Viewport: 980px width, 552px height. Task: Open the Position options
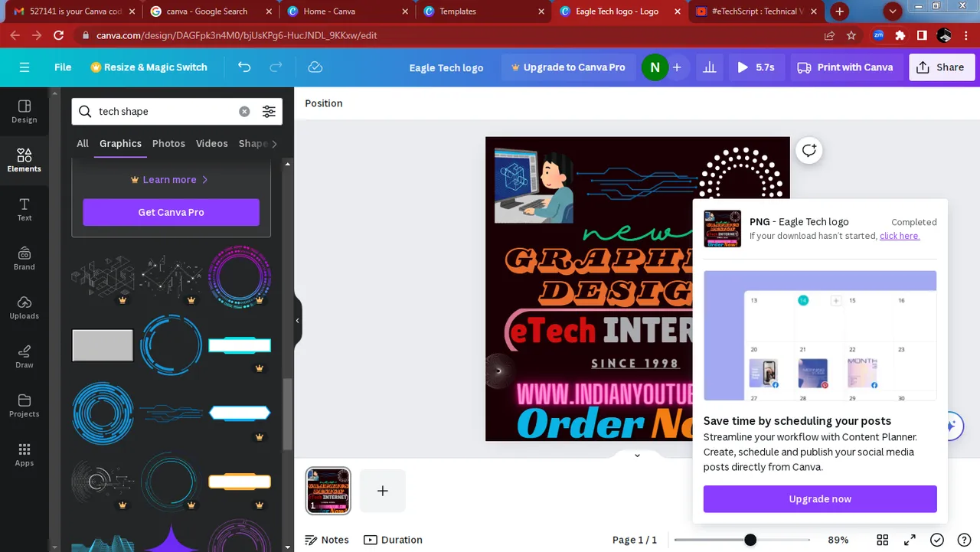click(x=324, y=103)
